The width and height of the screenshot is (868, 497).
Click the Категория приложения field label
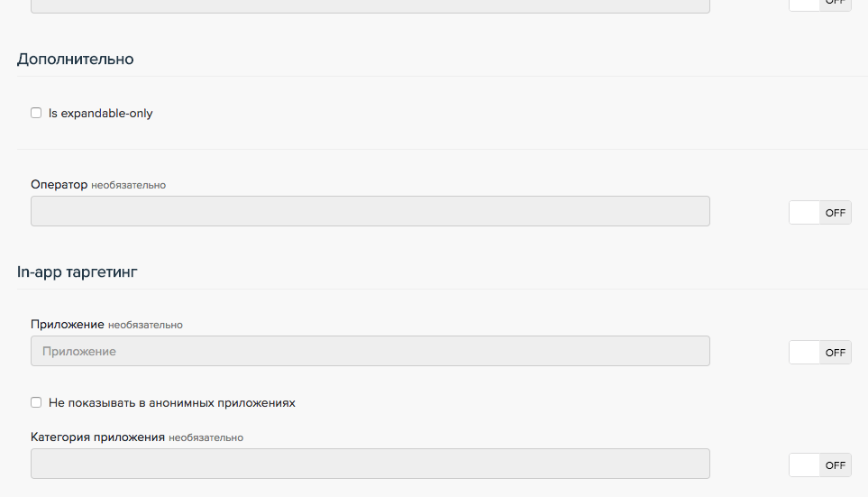pyautogui.click(x=97, y=437)
